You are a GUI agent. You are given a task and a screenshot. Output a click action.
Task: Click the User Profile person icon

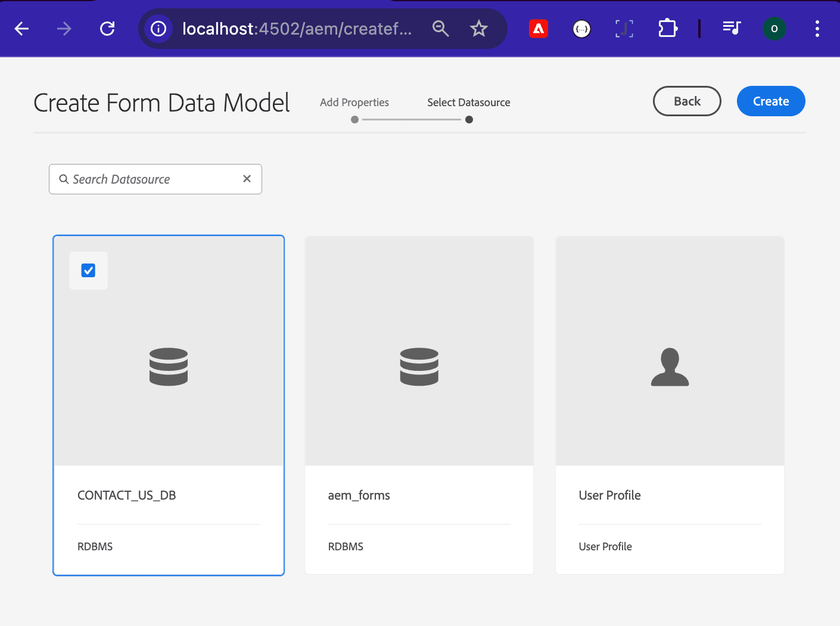(670, 367)
